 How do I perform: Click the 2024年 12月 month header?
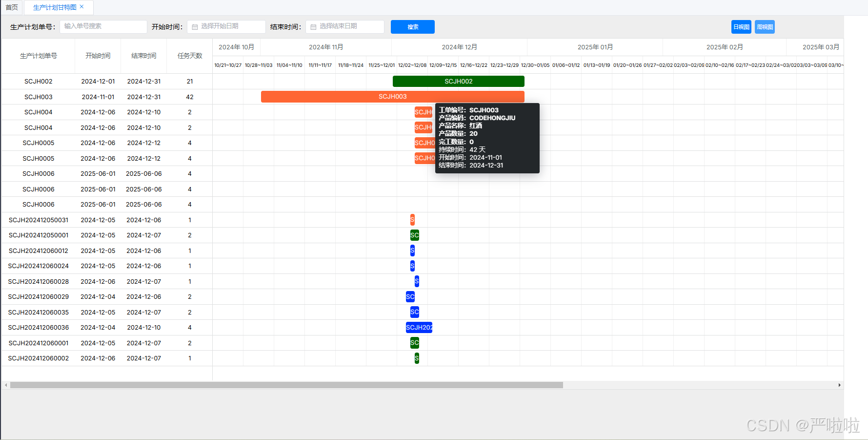point(460,47)
